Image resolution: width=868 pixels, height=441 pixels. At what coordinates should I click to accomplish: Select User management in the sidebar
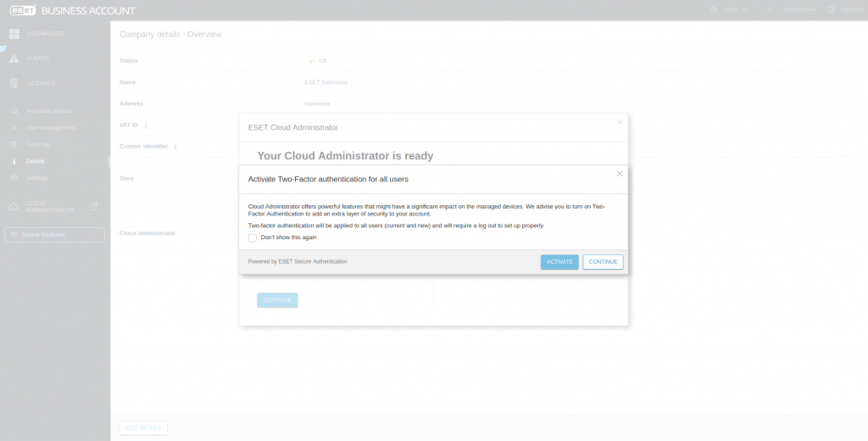50,127
